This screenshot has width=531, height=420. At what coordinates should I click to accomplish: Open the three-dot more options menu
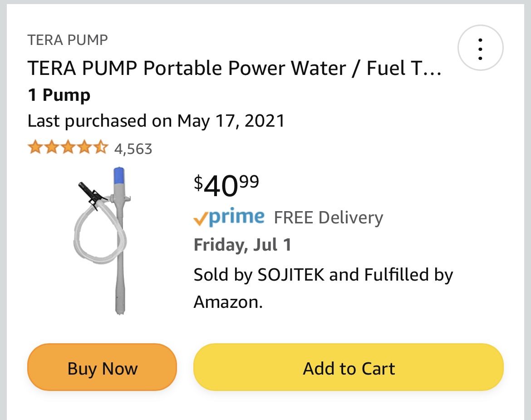pyautogui.click(x=480, y=48)
